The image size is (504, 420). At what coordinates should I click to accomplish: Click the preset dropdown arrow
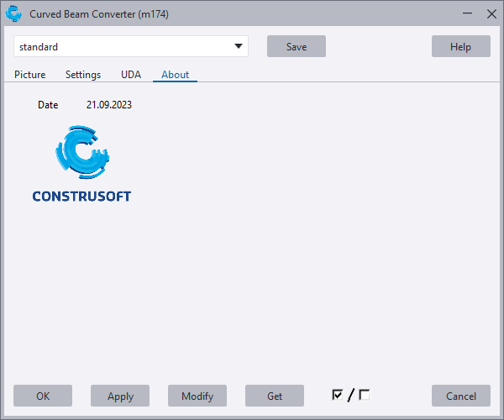pos(239,46)
